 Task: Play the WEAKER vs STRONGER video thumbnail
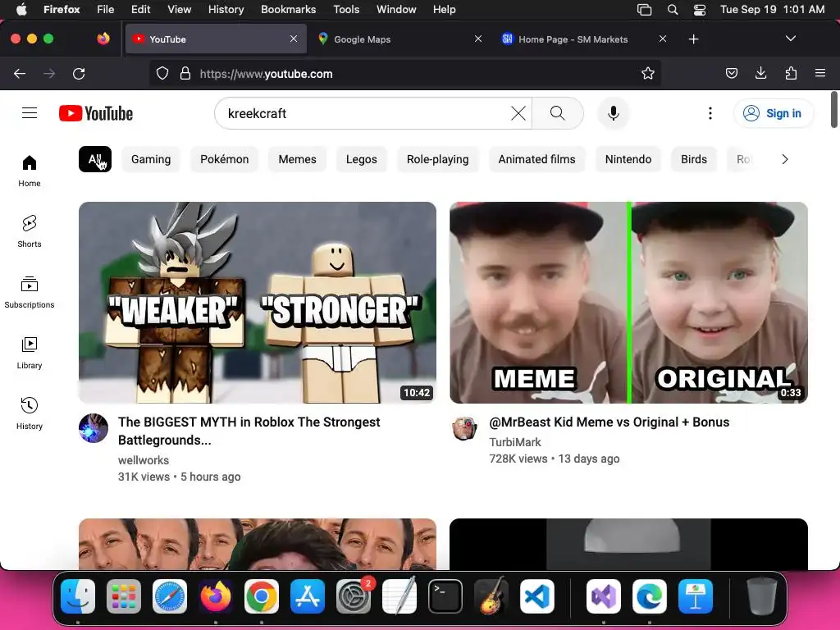[x=257, y=302]
